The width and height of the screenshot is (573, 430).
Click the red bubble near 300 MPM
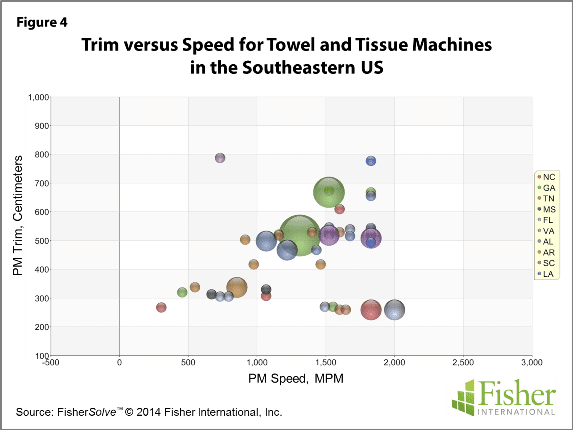click(161, 308)
